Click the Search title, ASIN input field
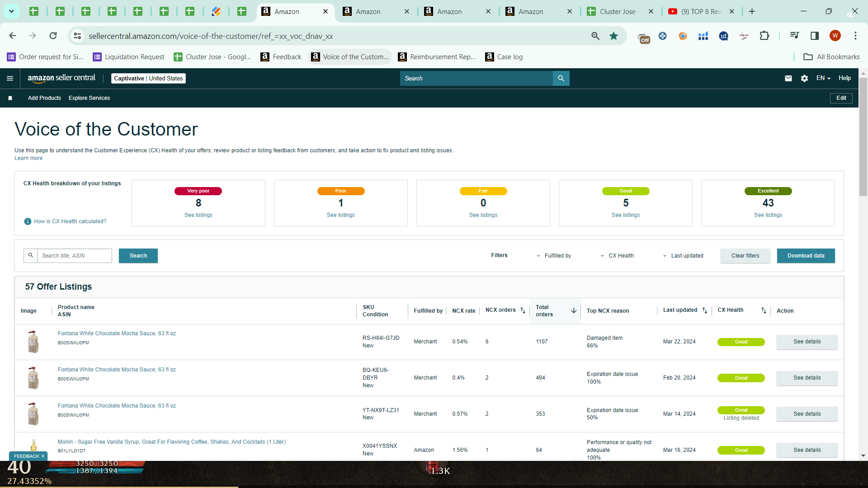The width and height of the screenshot is (868, 488). tap(75, 256)
